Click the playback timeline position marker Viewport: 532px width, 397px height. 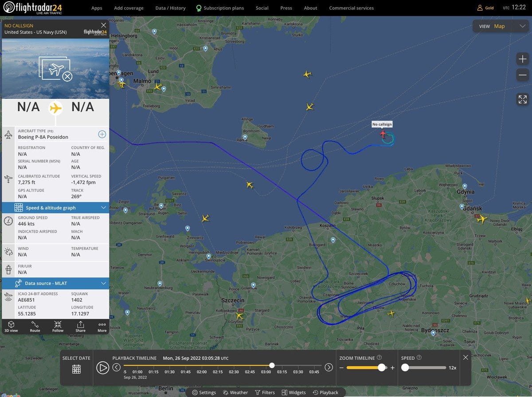tap(272, 366)
